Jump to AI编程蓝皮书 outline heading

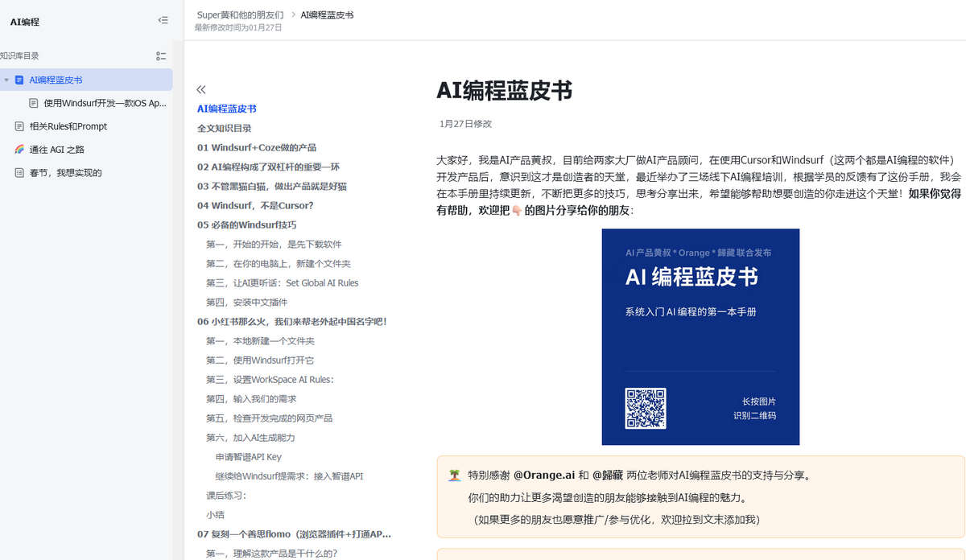click(227, 109)
